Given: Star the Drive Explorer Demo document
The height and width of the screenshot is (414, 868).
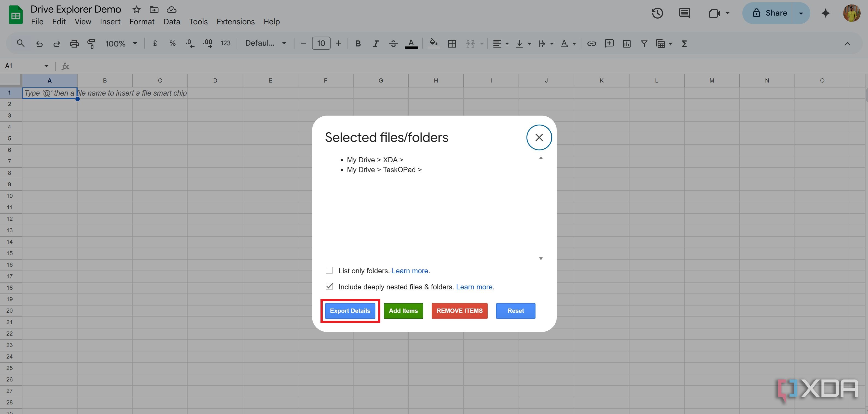Looking at the screenshot, I should [136, 10].
